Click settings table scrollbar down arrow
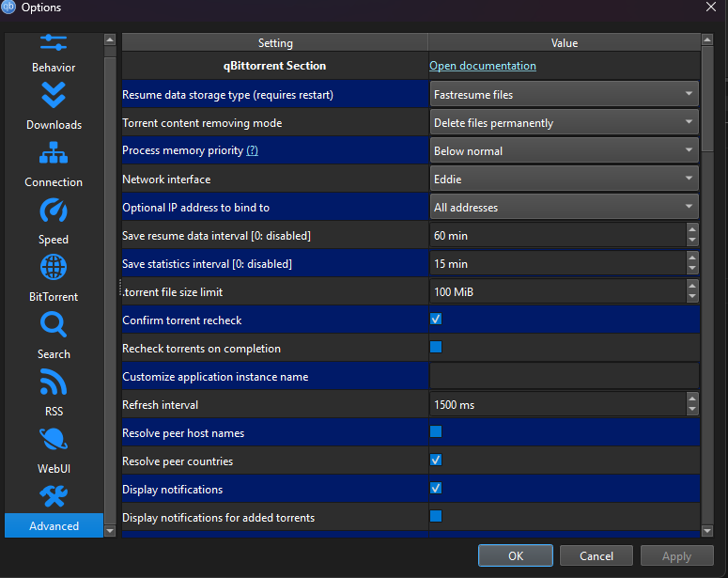Screen dimensions: 728x578 click(x=707, y=531)
